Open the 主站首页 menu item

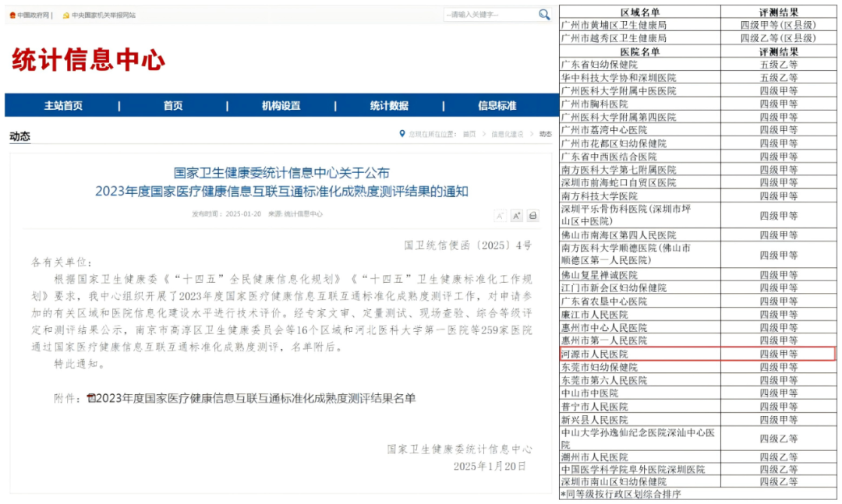63,106
